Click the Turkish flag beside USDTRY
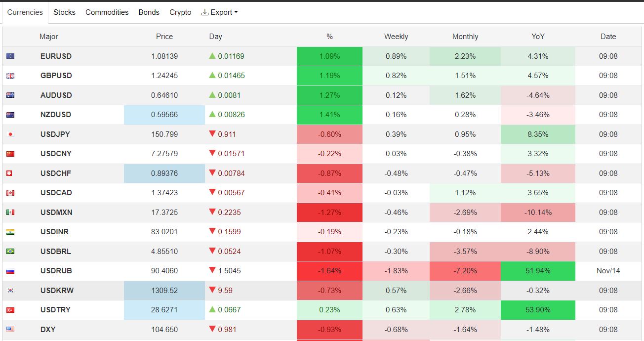 pos(10,310)
